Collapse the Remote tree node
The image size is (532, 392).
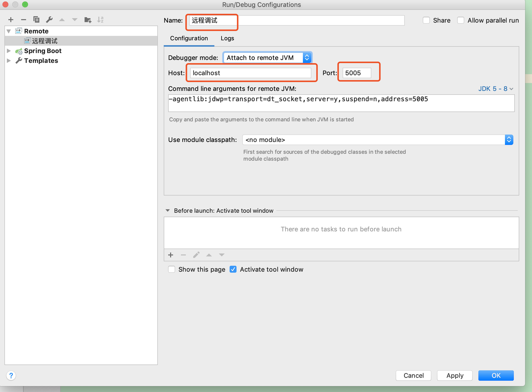click(x=9, y=31)
